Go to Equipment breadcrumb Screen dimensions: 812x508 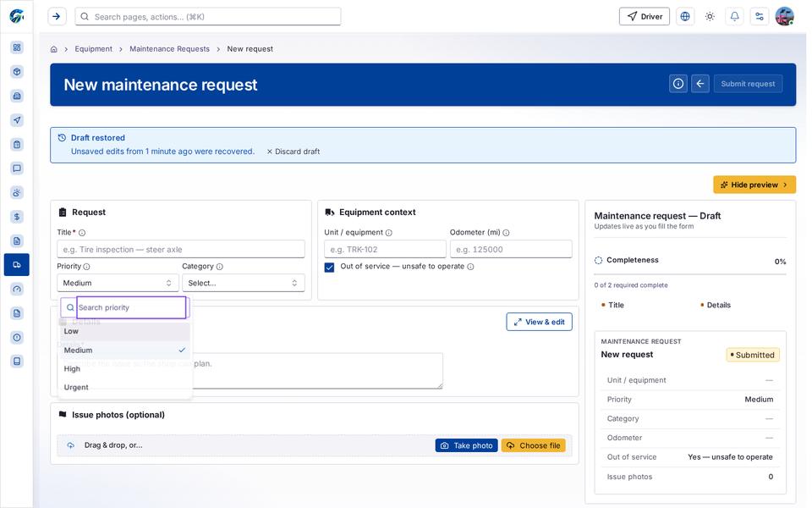93,49
